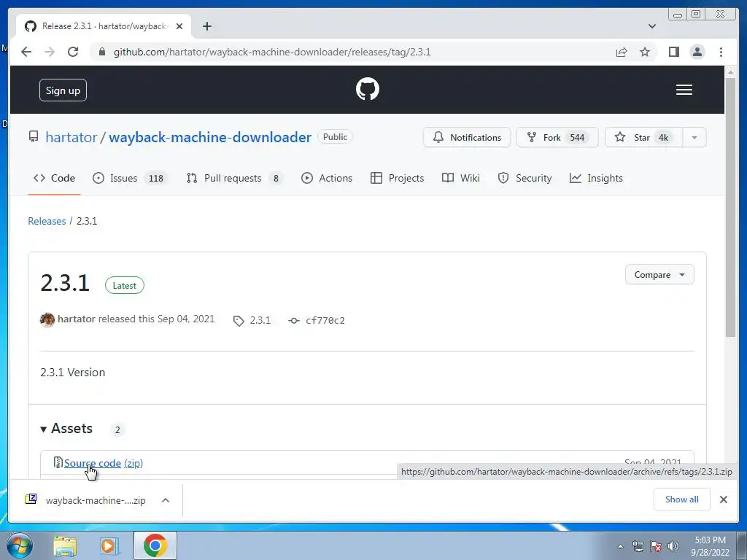Open Windows Start menu

coord(20,545)
